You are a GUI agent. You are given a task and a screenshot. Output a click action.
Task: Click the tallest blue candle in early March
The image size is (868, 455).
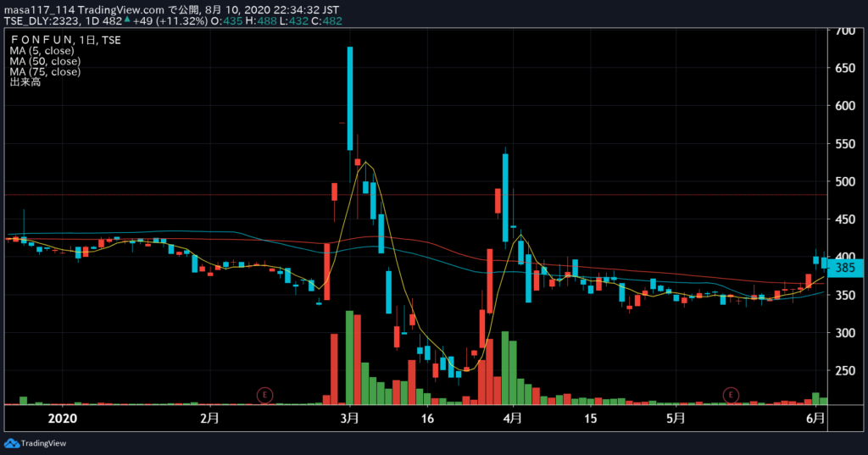[350, 98]
